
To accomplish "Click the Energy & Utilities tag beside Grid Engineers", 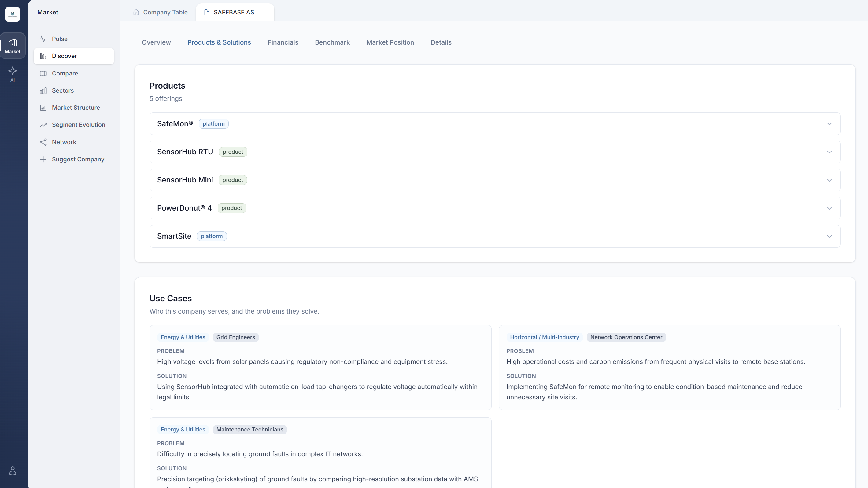I will pos(183,337).
